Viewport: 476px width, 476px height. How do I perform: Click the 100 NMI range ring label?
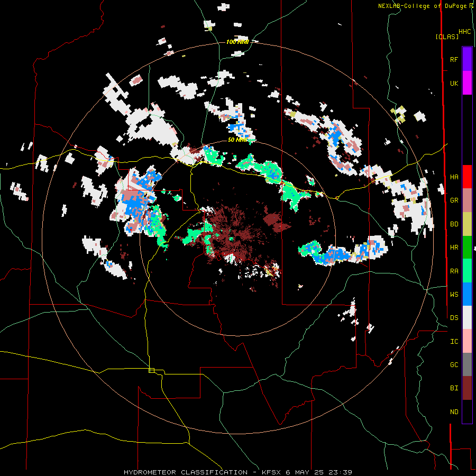point(237,42)
